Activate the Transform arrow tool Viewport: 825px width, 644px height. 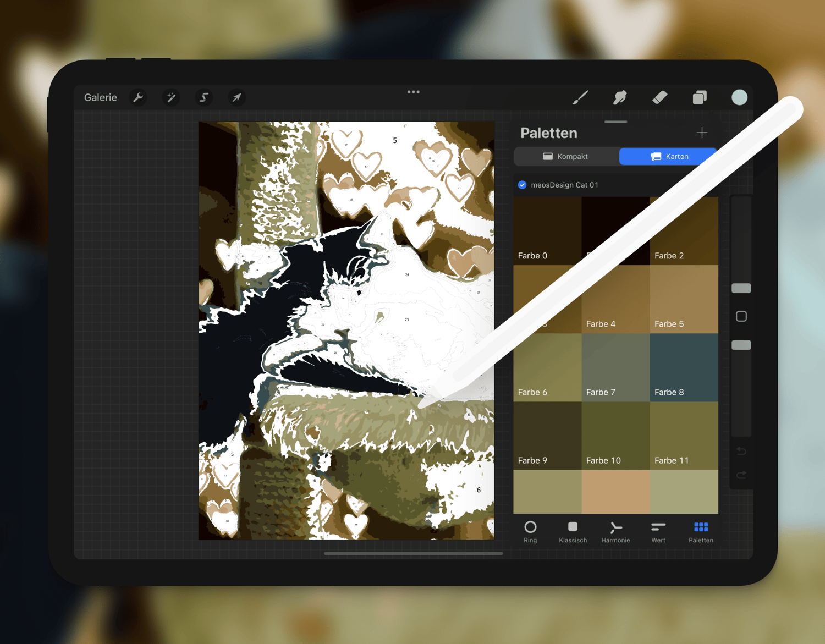click(x=237, y=97)
